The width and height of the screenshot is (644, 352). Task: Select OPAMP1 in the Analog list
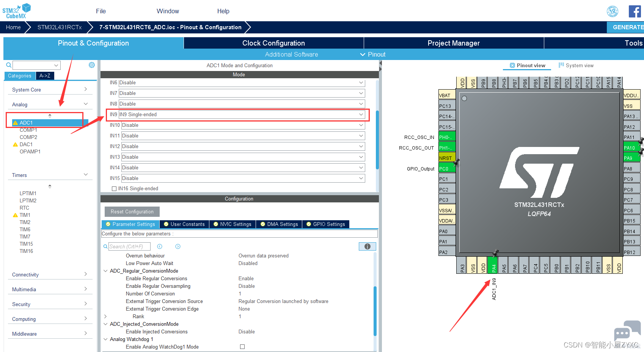point(30,152)
